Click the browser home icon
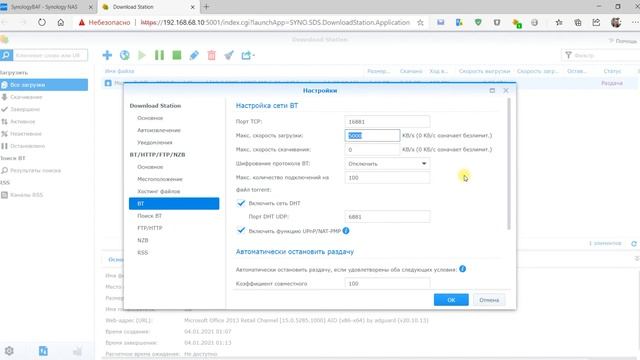The height and width of the screenshot is (360, 640). click(x=60, y=22)
